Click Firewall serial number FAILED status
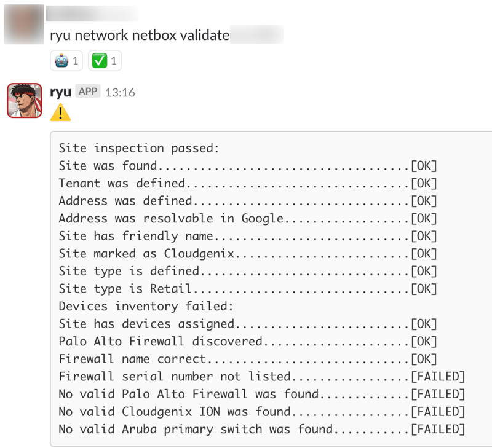This screenshot has width=492, height=448. point(438,377)
